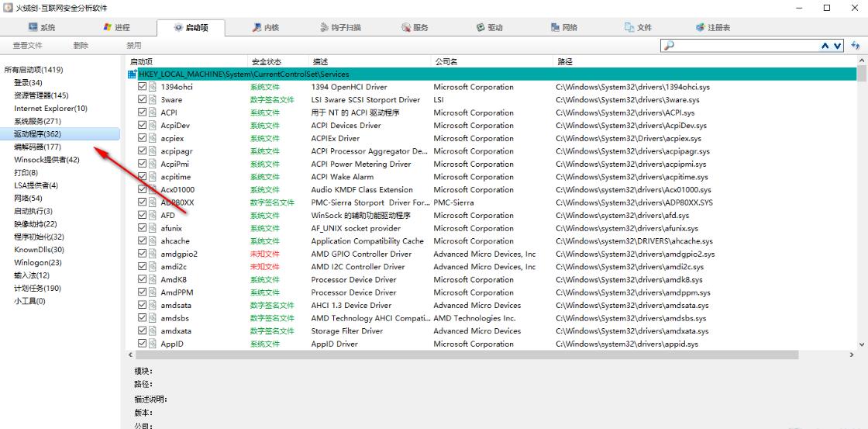Select 网络(54) category in sidebar
The image size is (868, 429).
pyautogui.click(x=28, y=198)
